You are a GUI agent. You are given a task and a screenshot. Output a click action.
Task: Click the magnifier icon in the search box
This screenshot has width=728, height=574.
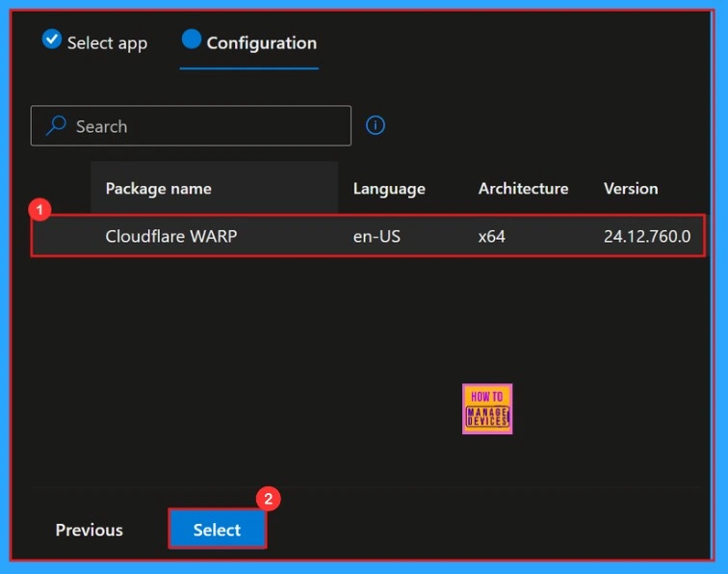(56, 125)
